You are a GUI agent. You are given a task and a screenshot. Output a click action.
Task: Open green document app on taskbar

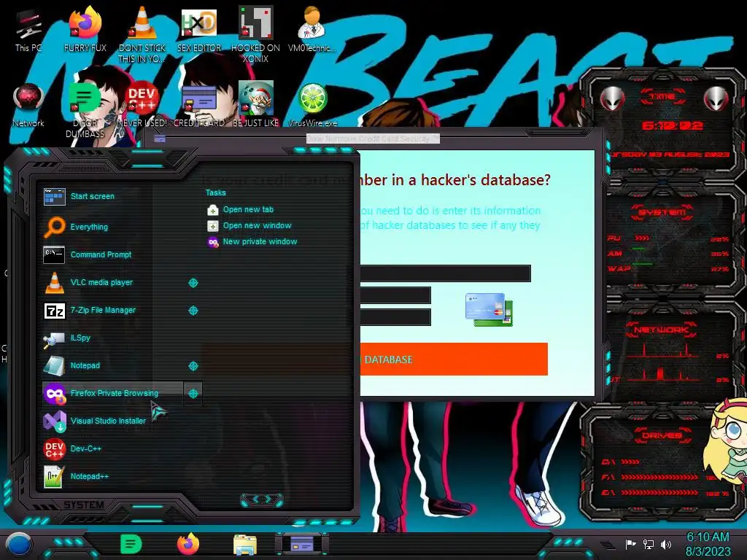coord(131,544)
